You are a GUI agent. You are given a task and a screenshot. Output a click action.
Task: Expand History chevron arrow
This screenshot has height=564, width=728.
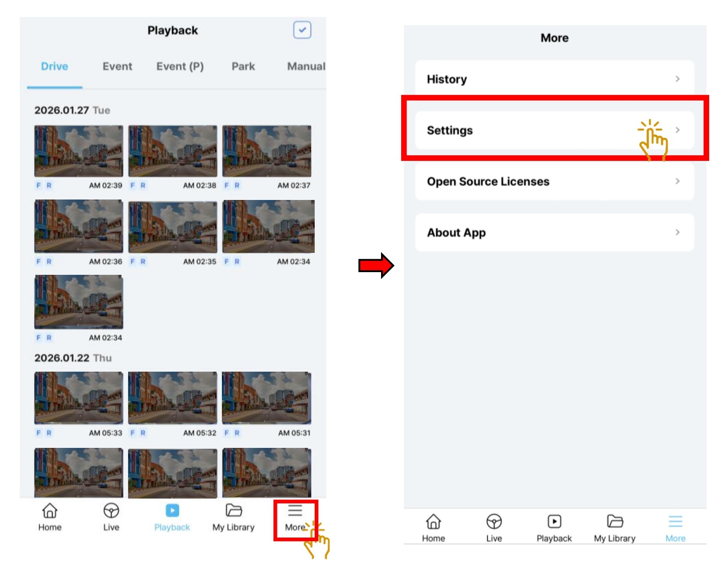tap(677, 79)
